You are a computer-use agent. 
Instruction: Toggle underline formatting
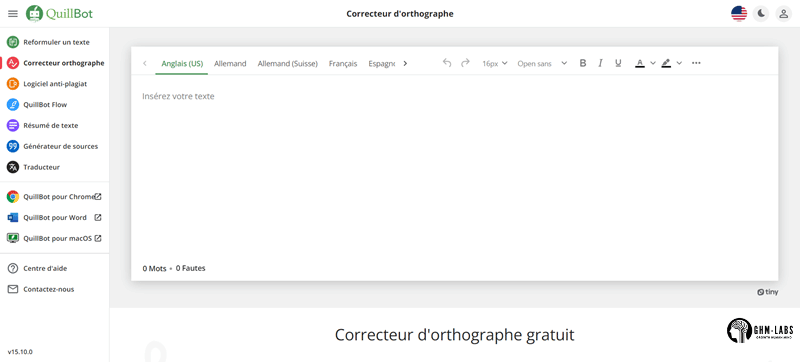(618, 63)
